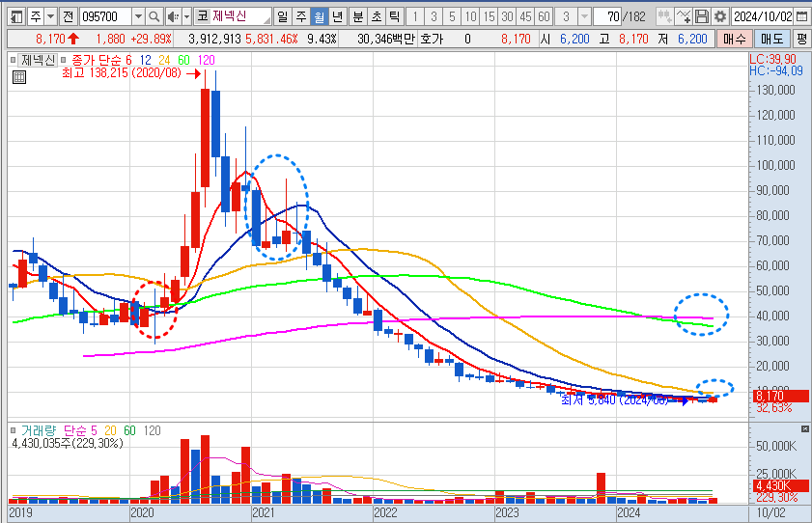This screenshot has width=812, height=523.
Task: Choose the 30 interval button
Action: 507,16
